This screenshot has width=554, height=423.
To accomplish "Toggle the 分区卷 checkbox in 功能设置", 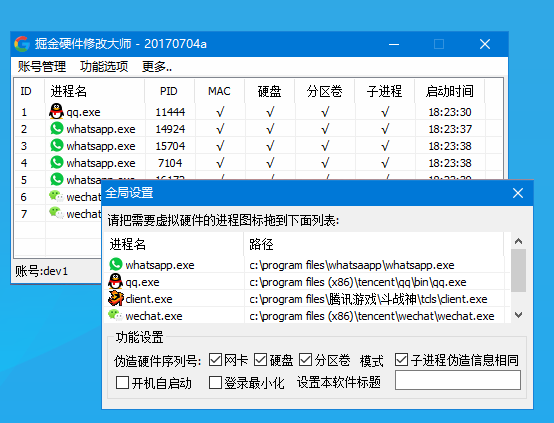I will pos(306,360).
